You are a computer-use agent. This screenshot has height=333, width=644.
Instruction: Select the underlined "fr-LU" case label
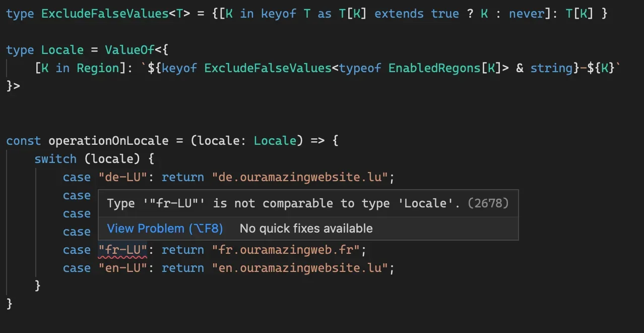[x=123, y=249]
